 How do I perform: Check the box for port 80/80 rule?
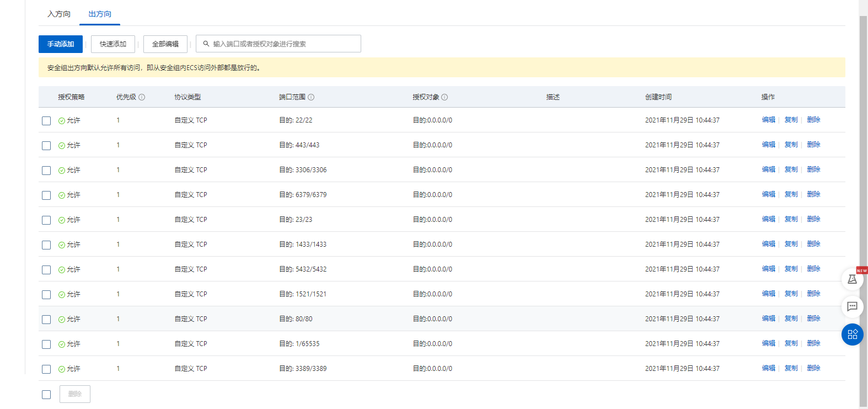(x=46, y=320)
